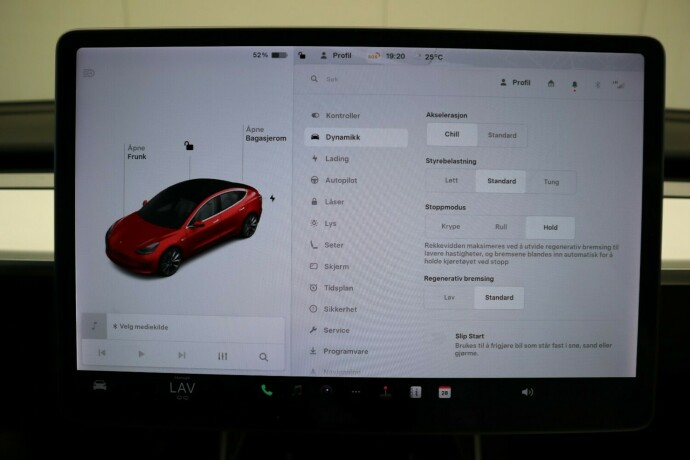Select the Dynamikk menu item
Image resolution: width=690 pixels, height=460 pixels.
[x=356, y=137]
